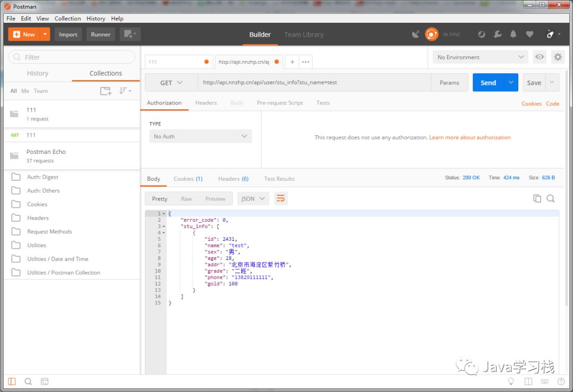Click the Save button
Image resolution: width=573 pixels, height=392 pixels.
point(534,83)
